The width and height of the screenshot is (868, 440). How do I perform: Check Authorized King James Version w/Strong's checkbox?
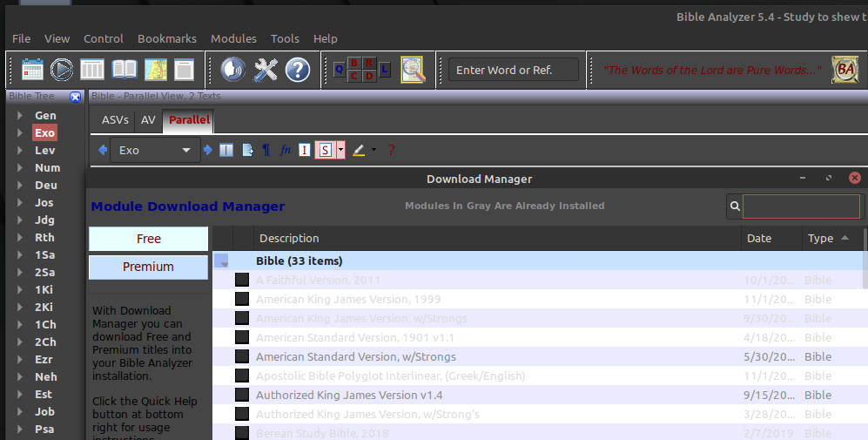point(242,414)
